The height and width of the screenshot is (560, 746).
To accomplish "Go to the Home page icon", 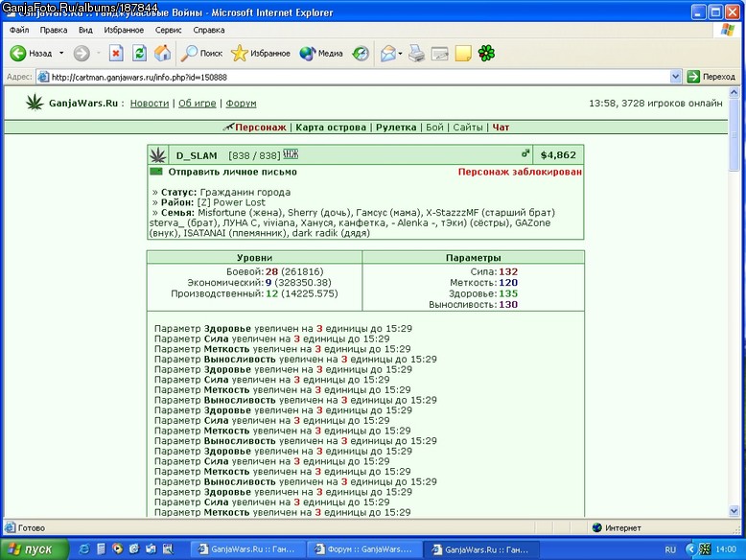I will (162, 54).
